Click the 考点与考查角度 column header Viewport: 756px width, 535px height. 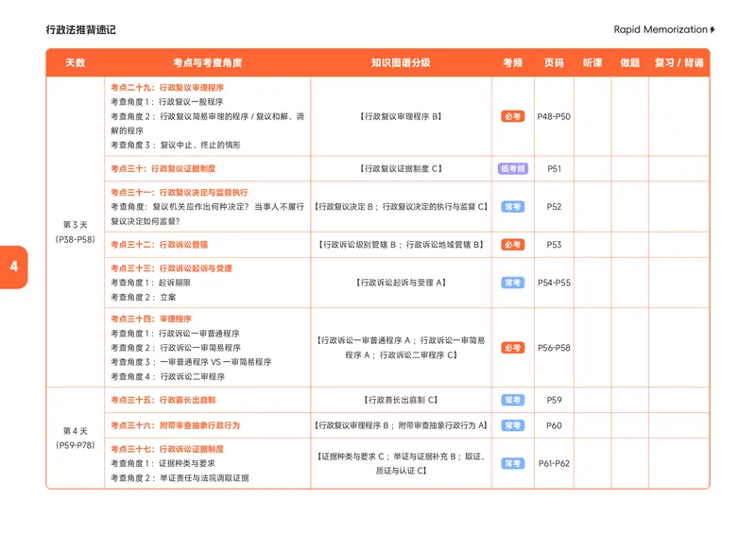(208, 62)
